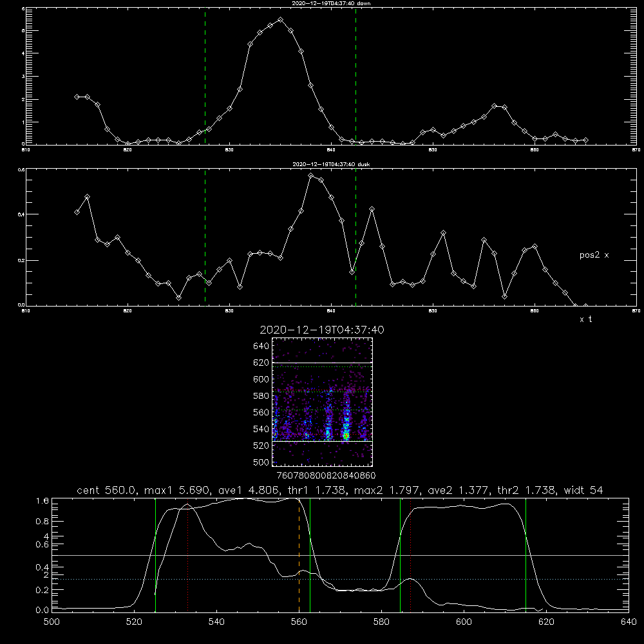Click spectrogram x-axis label '760780800820840860'

tap(326, 475)
